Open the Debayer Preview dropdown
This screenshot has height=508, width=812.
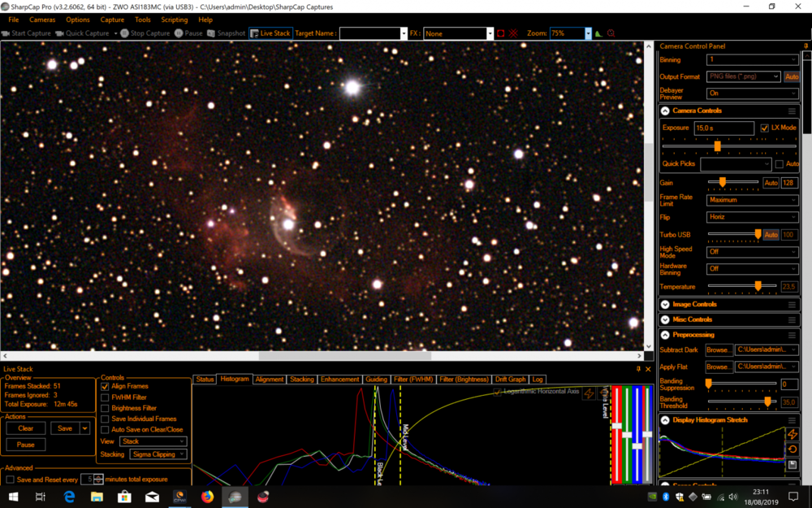tap(752, 93)
